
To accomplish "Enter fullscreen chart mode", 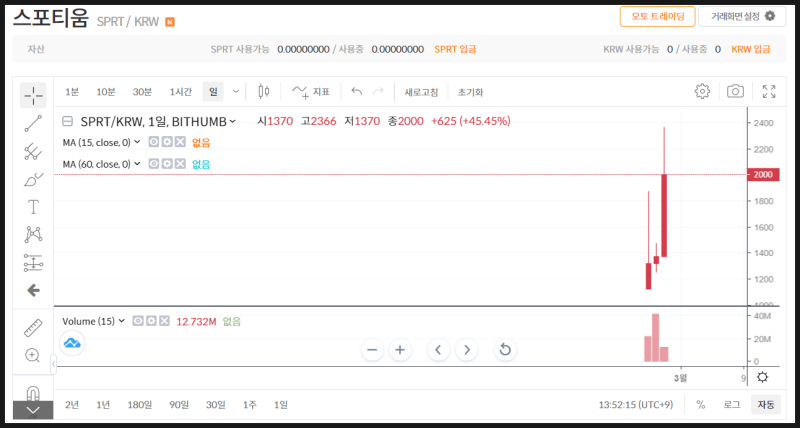I will click(769, 91).
